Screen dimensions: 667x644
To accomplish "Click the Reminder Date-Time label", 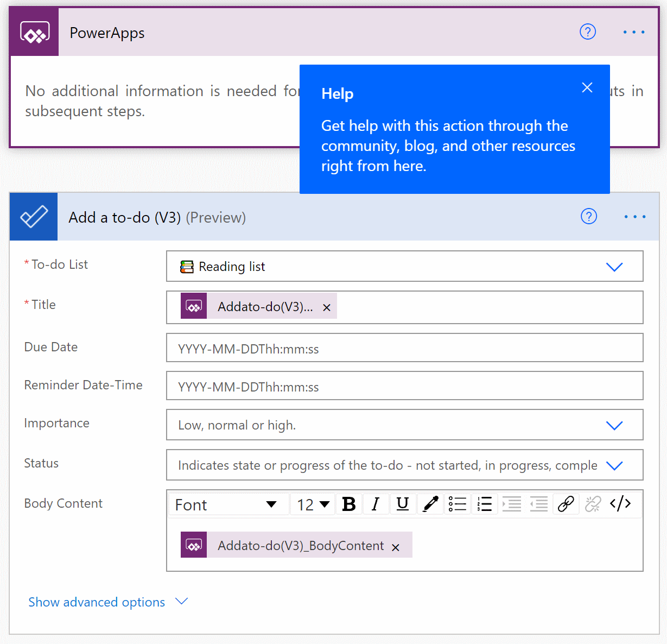I will (x=83, y=385).
